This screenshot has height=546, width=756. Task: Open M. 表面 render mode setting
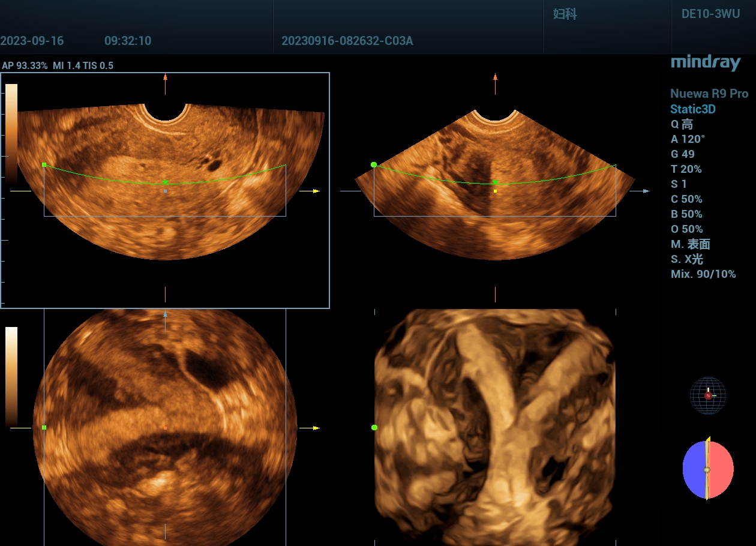click(x=690, y=244)
